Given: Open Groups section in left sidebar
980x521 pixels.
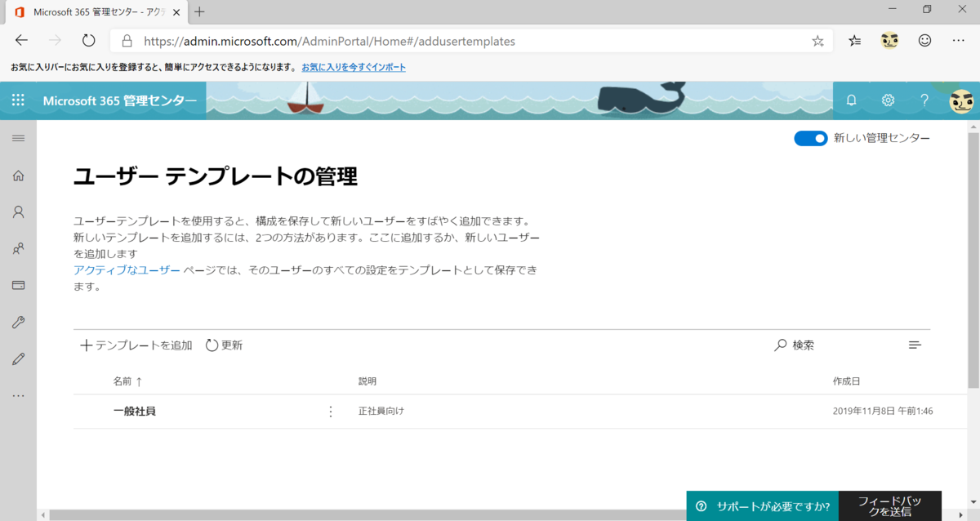Looking at the screenshot, I should pyautogui.click(x=18, y=249).
